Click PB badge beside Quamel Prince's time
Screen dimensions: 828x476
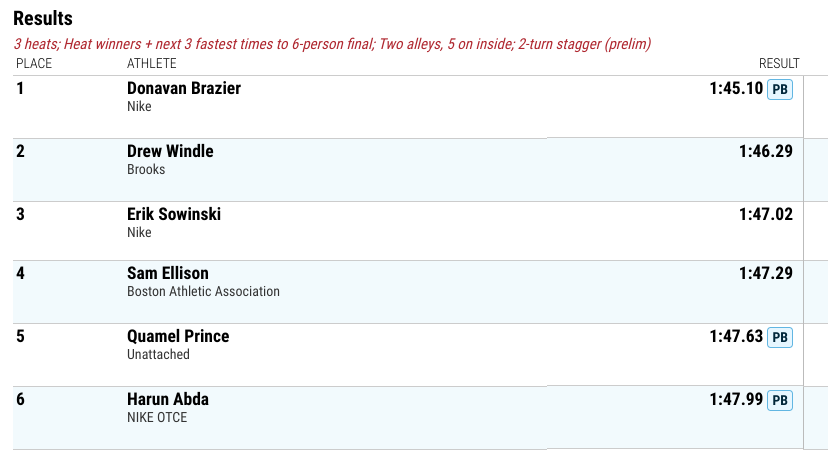pos(779,337)
